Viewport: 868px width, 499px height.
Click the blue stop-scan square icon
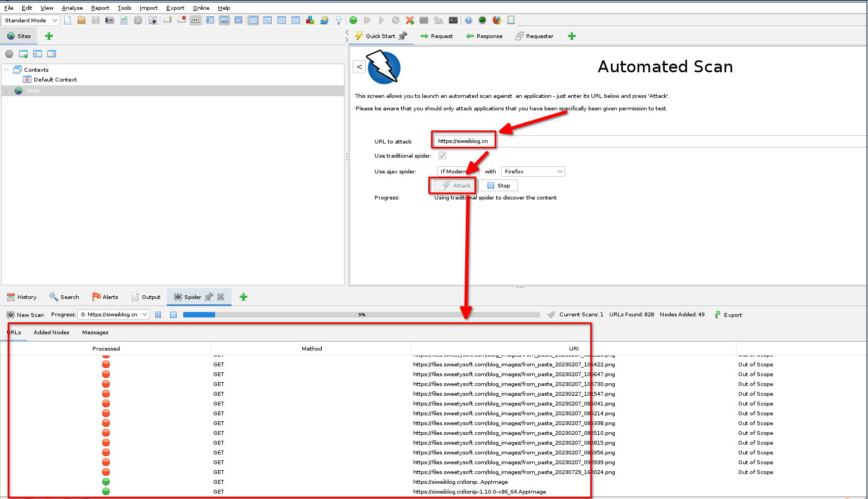tap(173, 315)
